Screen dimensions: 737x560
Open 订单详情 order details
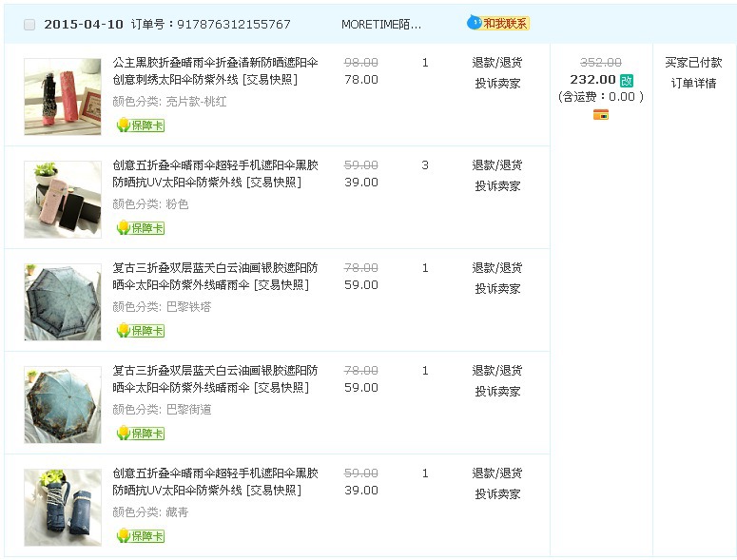[694, 83]
